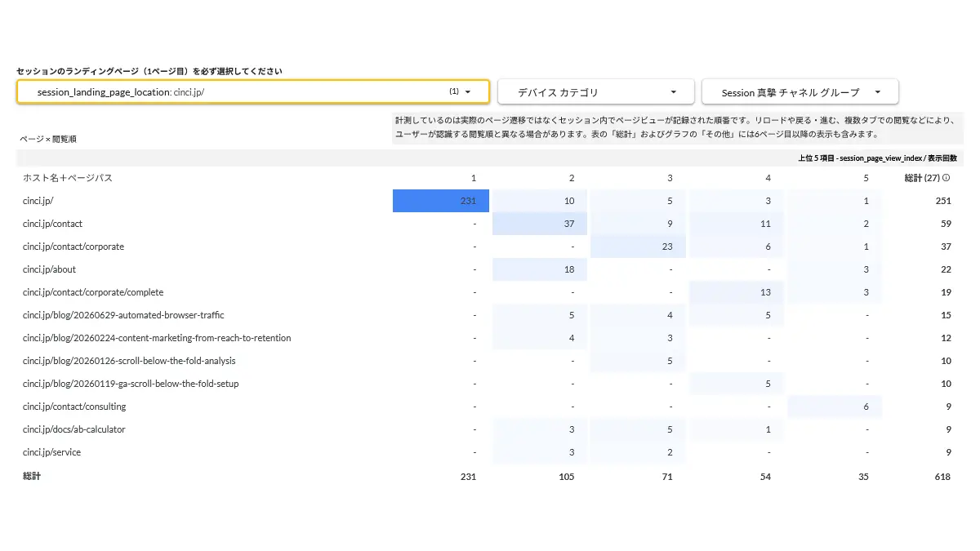This screenshot has width=980, height=551.
Task: Select the cinci.jp/contact/corporate/complete row label
Action: pos(93,292)
